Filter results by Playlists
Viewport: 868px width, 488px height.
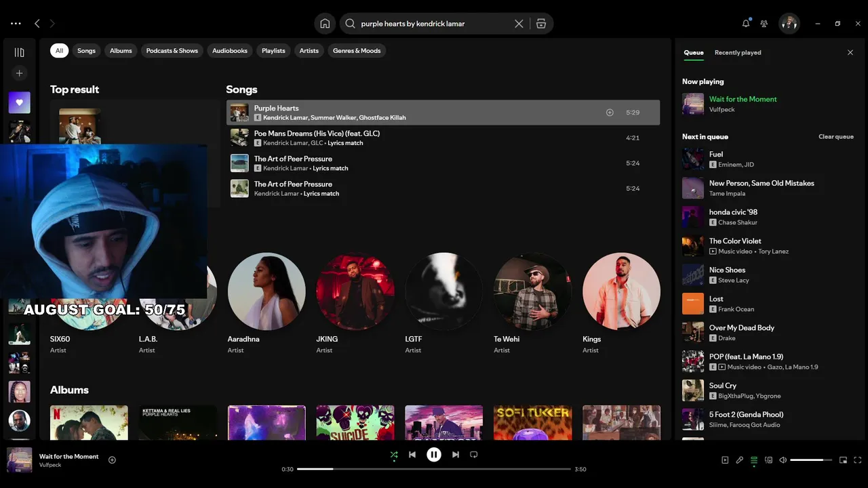pos(273,51)
